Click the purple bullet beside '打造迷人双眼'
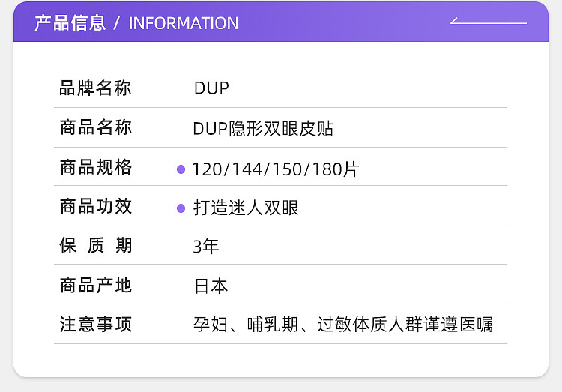The height and width of the screenshot is (392, 562). tap(181, 208)
